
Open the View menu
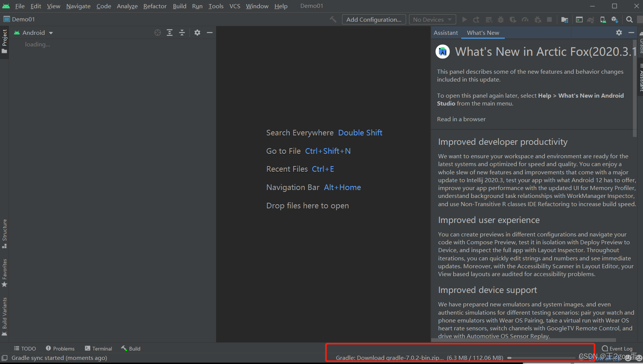pos(54,6)
